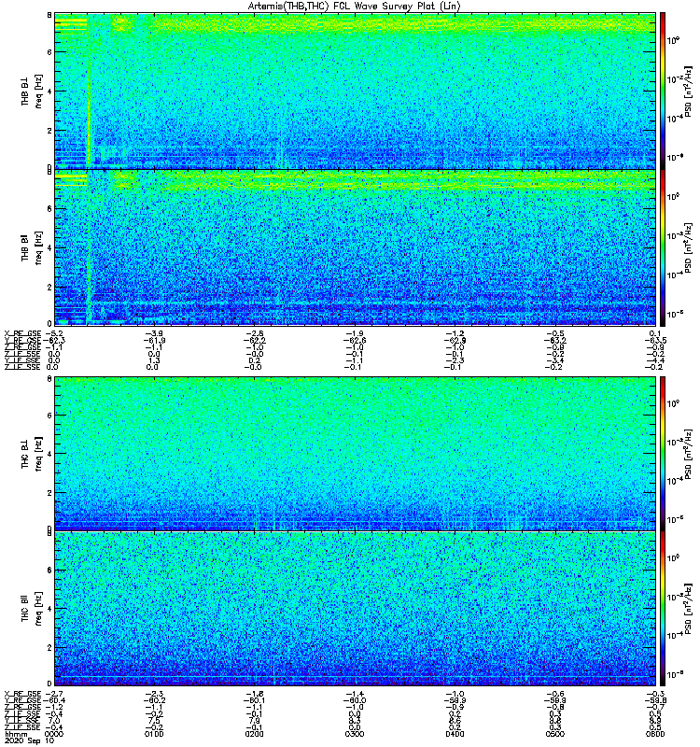
Task: Click the THB Y_RE_GSE value "-62.3"
Action: [54, 340]
